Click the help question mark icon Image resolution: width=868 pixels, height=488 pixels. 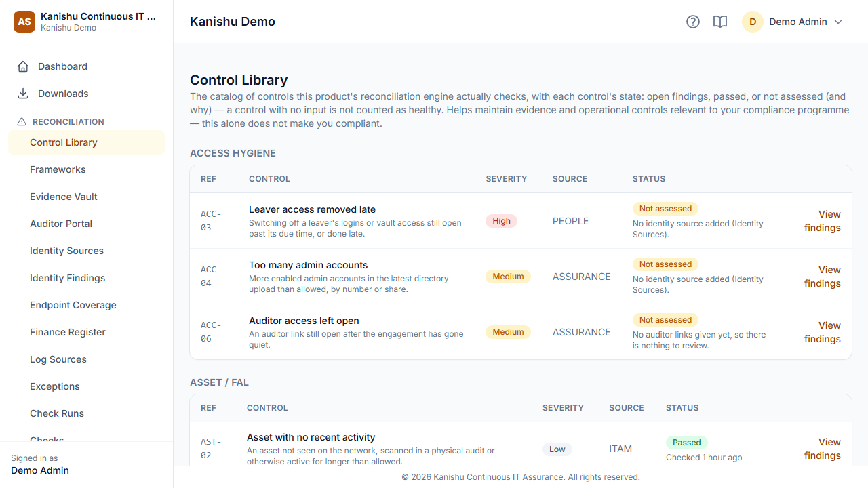693,22
